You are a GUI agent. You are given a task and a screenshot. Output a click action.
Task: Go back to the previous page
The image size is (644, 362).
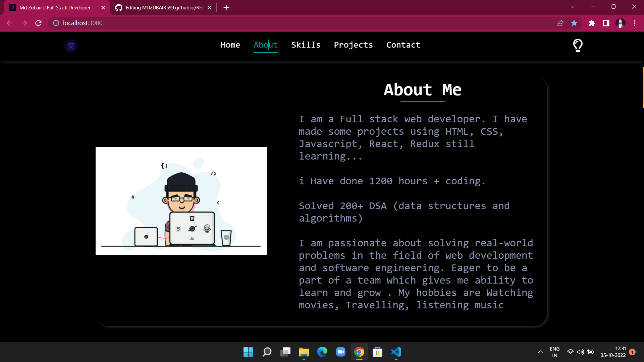pyautogui.click(x=10, y=23)
